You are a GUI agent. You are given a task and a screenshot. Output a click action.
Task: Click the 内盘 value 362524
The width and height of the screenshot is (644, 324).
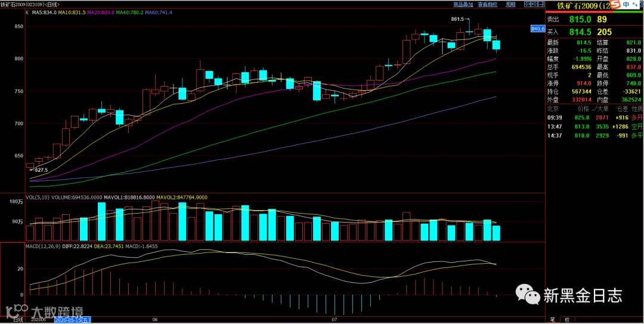(630, 100)
